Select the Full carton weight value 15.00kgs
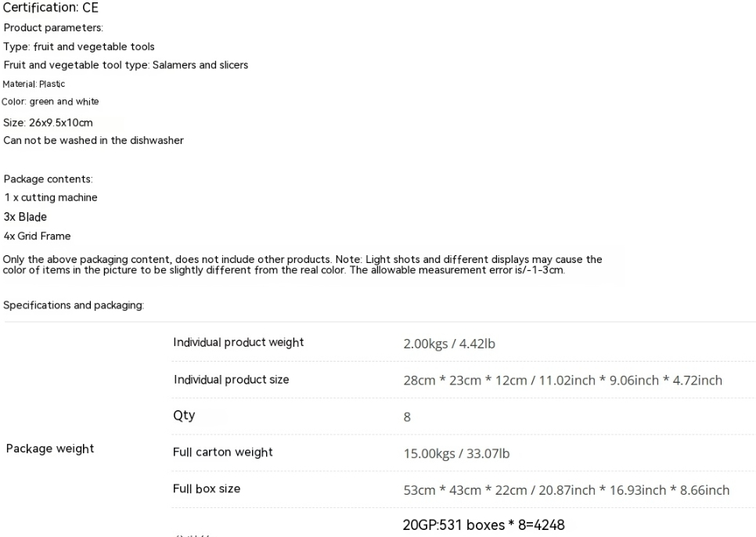Image resolution: width=756 pixels, height=537 pixels. click(456, 453)
